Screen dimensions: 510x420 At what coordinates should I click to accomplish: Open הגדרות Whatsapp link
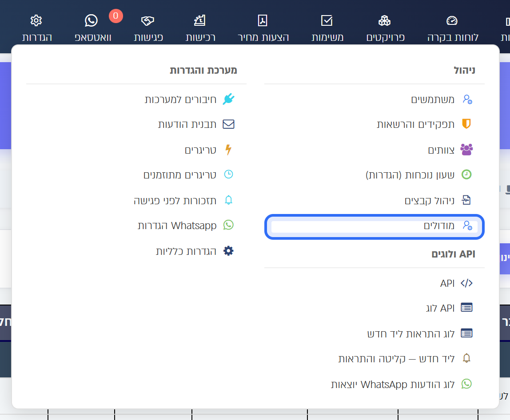[x=177, y=225]
